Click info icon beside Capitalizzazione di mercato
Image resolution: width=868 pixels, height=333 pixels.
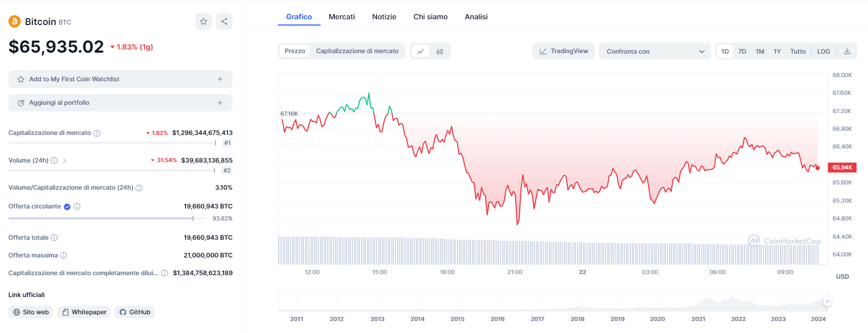pyautogui.click(x=97, y=133)
